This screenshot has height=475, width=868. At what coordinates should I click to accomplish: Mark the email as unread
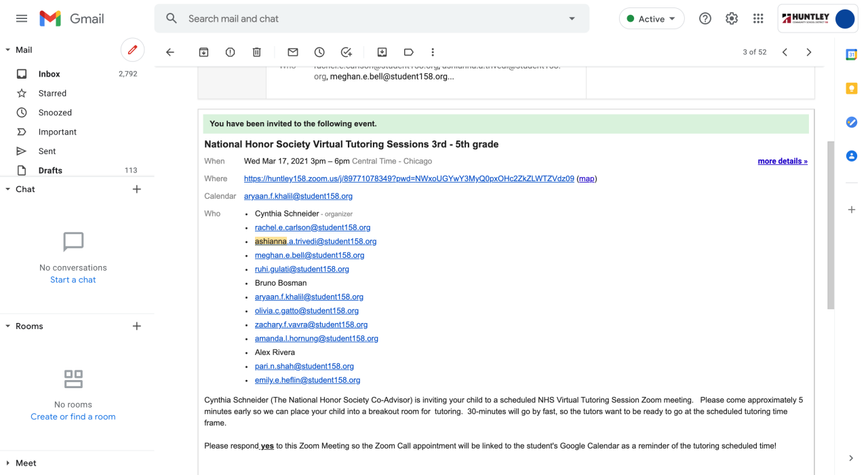293,52
